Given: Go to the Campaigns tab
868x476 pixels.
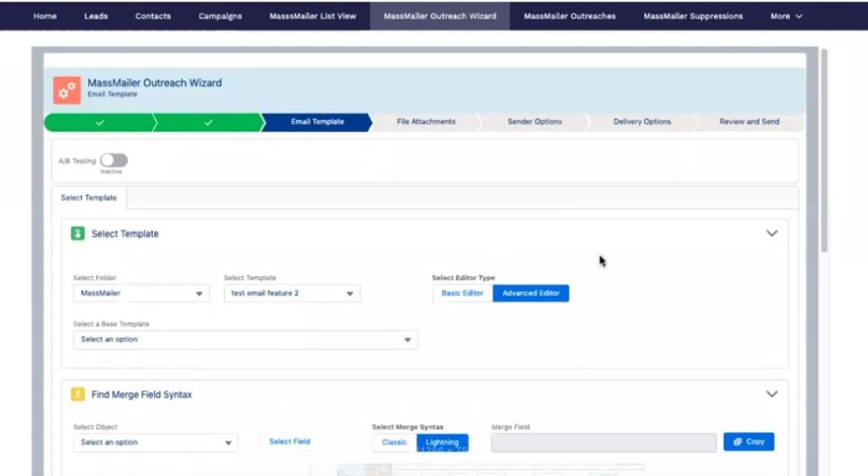Looking at the screenshot, I should tap(220, 16).
